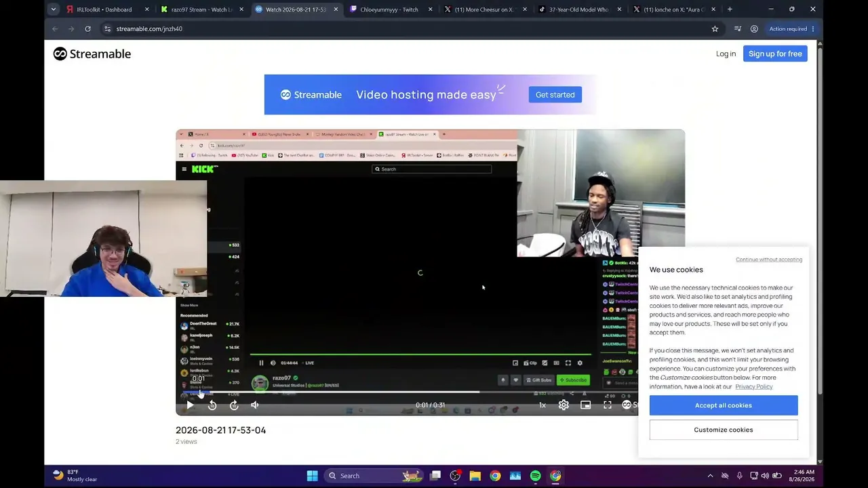The width and height of the screenshot is (868, 488).
Task: Open the Privacy Policy link
Action: (x=754, y=386)
